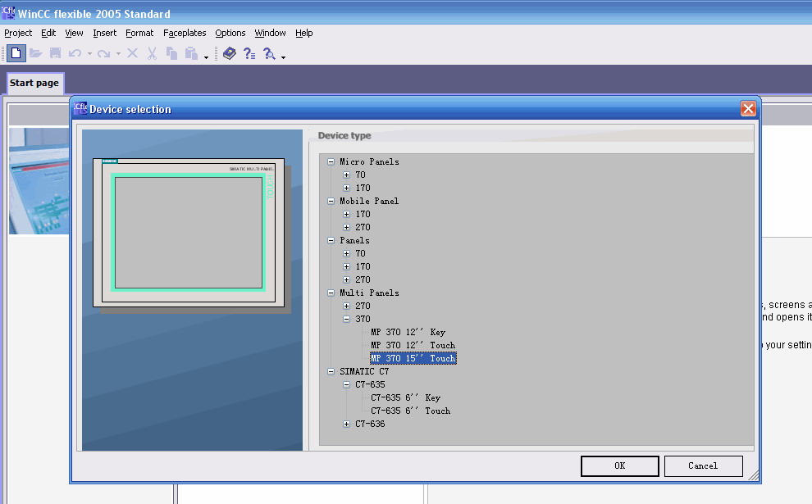Close the Device selection dialog
The width and height of the screenshot is (812, 504).
(748, 109)
